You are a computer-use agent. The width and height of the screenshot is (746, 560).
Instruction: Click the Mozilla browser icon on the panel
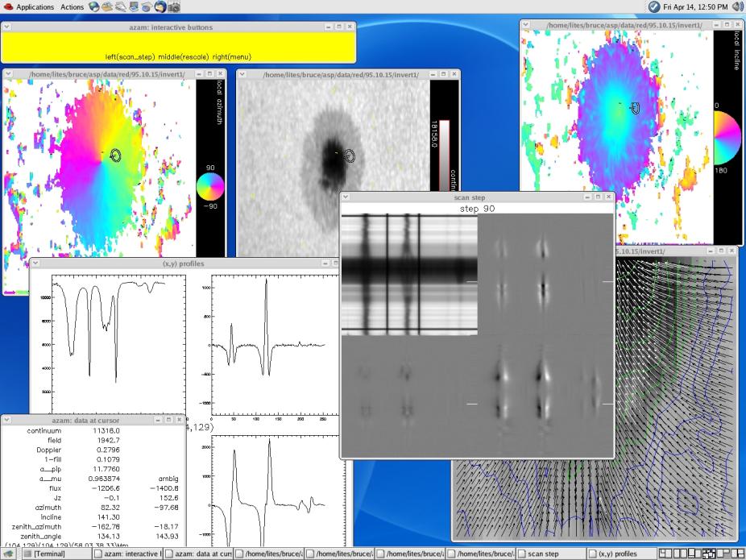click(x=159, y=6)
